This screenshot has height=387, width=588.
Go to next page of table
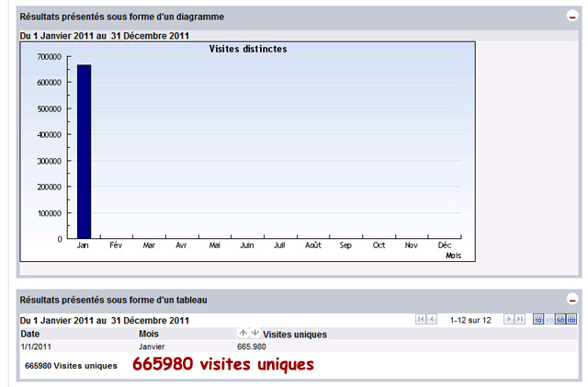tap(508, 319)
